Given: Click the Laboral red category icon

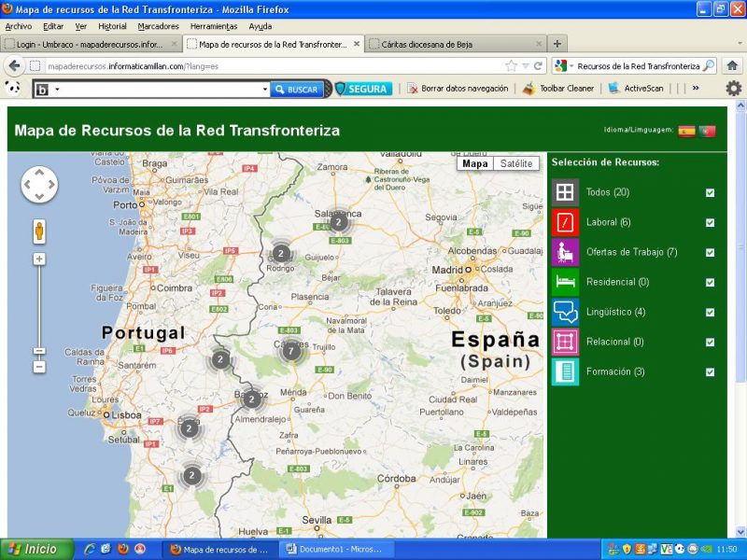Looking at the screenshot, I should pyautogui.click(x=565, y=222).
